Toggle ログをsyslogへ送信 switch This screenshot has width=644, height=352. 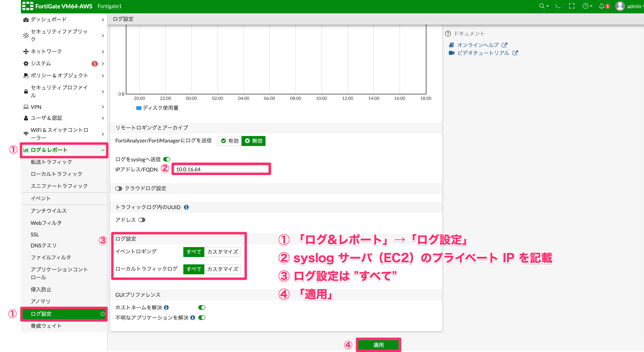pos(167,159)
